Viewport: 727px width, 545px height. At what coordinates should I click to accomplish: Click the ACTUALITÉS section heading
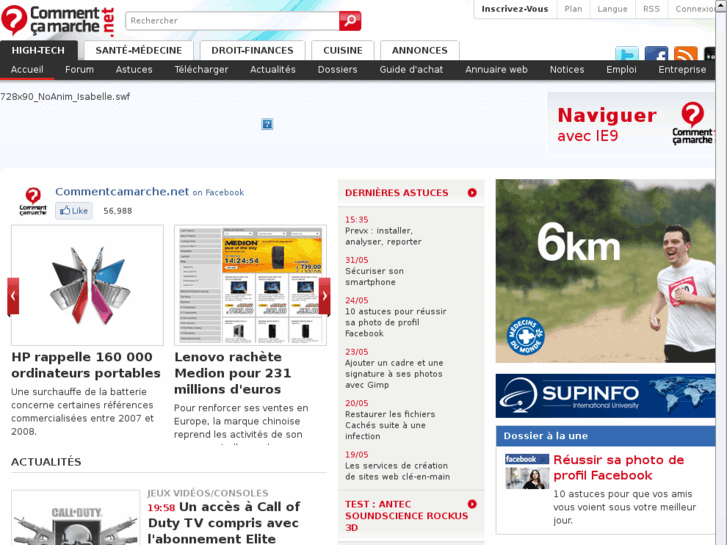tap(46, 462)
